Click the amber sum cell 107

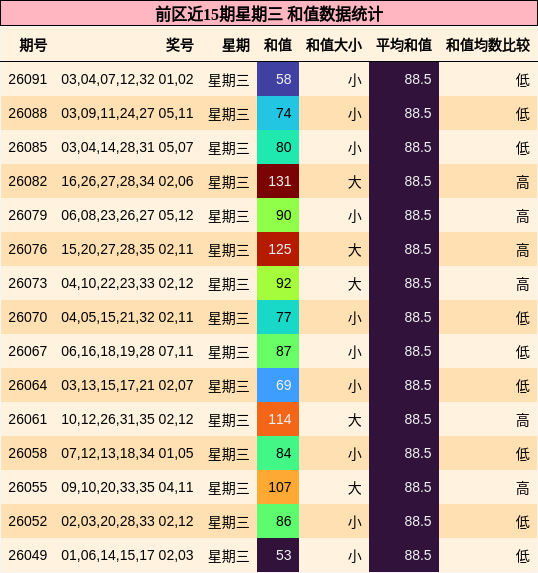coord(278,487)
